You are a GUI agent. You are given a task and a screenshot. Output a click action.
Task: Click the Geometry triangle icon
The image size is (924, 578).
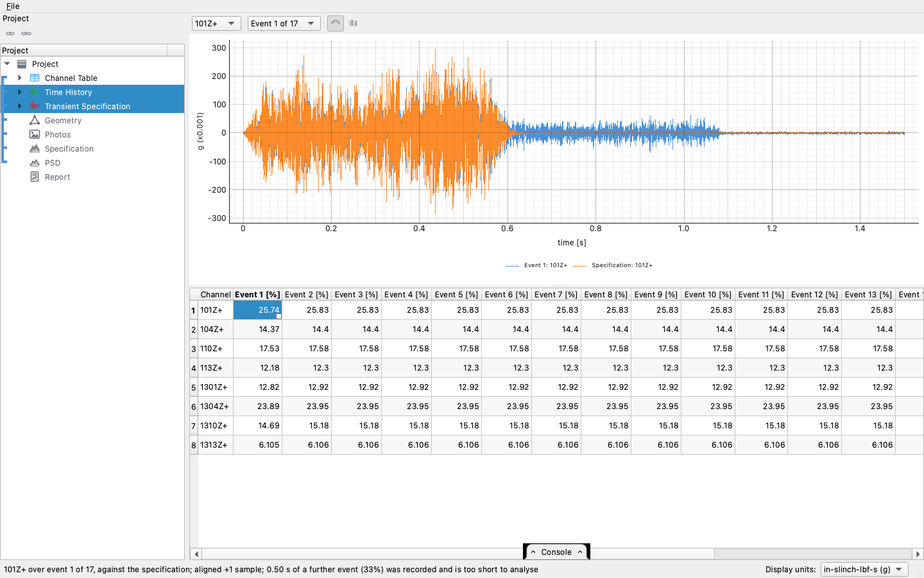click(x=35, y=120)
